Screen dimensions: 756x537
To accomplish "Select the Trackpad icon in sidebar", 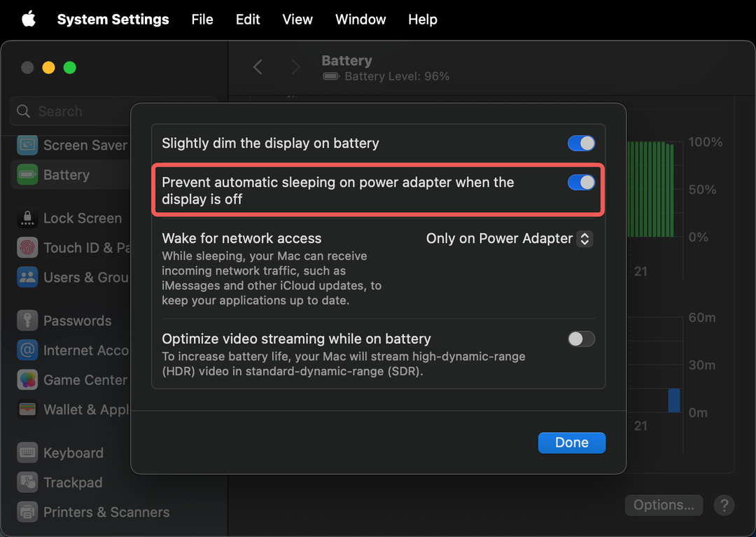I will click(27, 482).
